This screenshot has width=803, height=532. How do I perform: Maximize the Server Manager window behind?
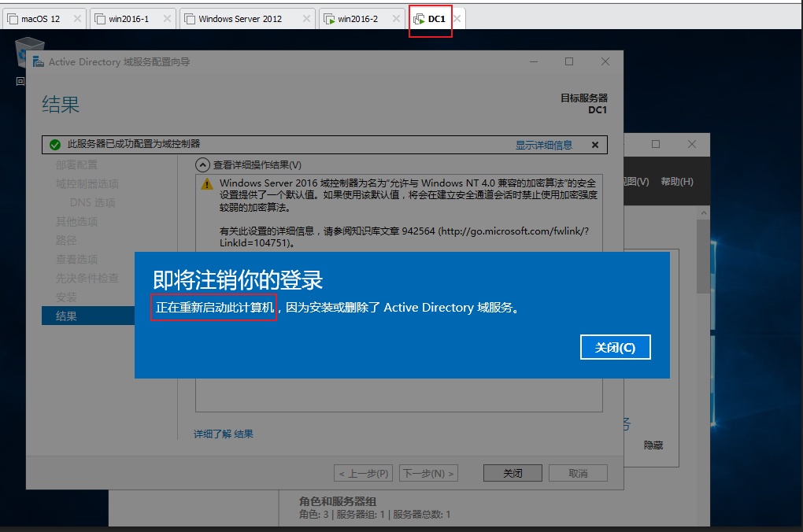click(656, 144)
